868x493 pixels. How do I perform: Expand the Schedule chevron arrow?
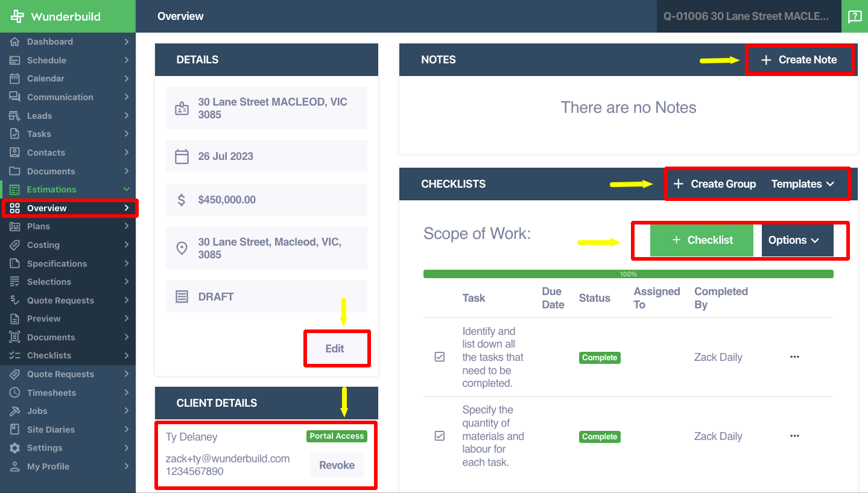click(x=127, y=60)
